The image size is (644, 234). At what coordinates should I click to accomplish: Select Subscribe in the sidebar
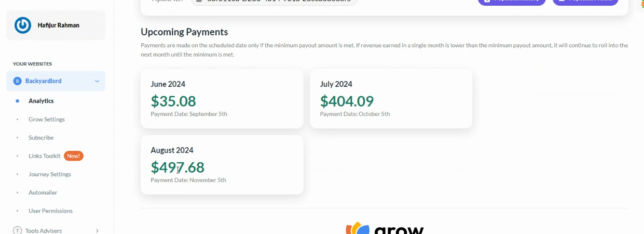(x=41, y=138)
